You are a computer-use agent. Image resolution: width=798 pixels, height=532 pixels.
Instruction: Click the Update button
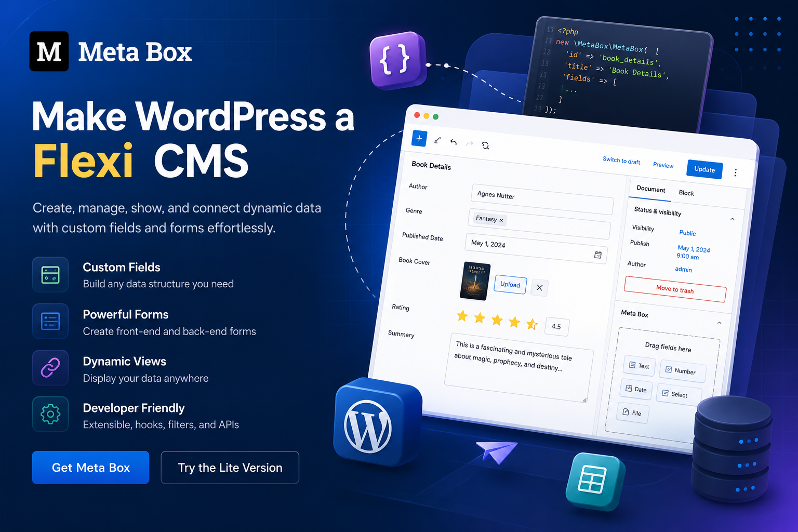705,169
